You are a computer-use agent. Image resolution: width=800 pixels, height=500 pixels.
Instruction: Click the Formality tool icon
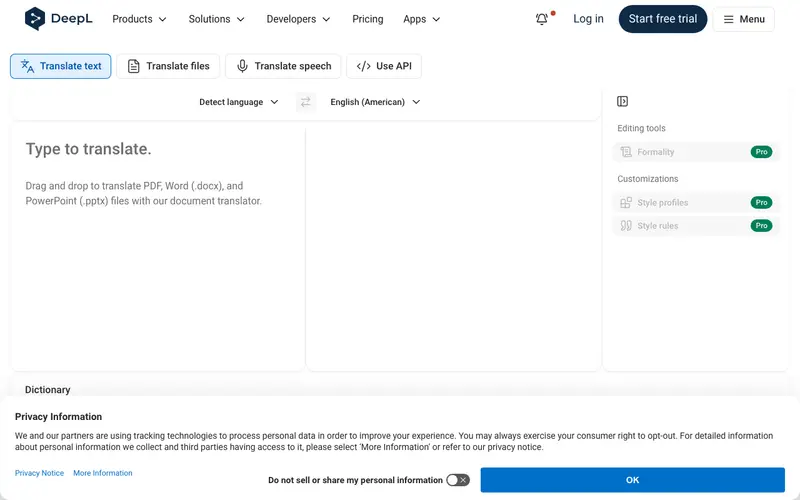coord(626,152)
